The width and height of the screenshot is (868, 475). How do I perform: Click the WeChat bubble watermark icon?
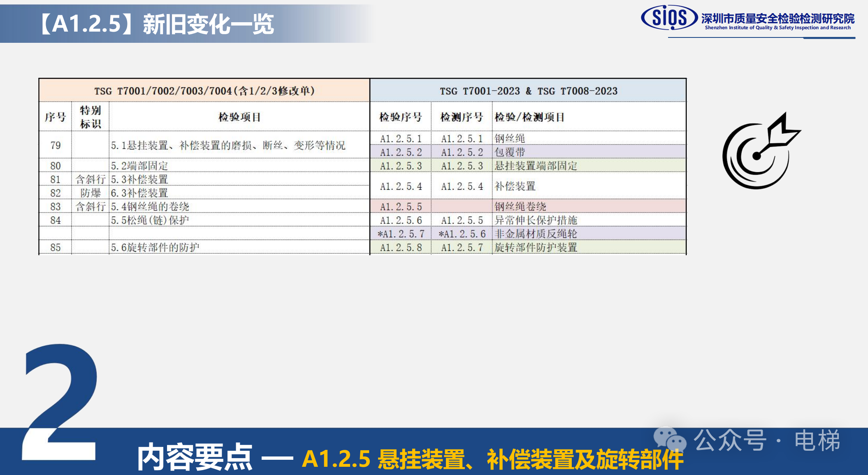pos(669,439)
